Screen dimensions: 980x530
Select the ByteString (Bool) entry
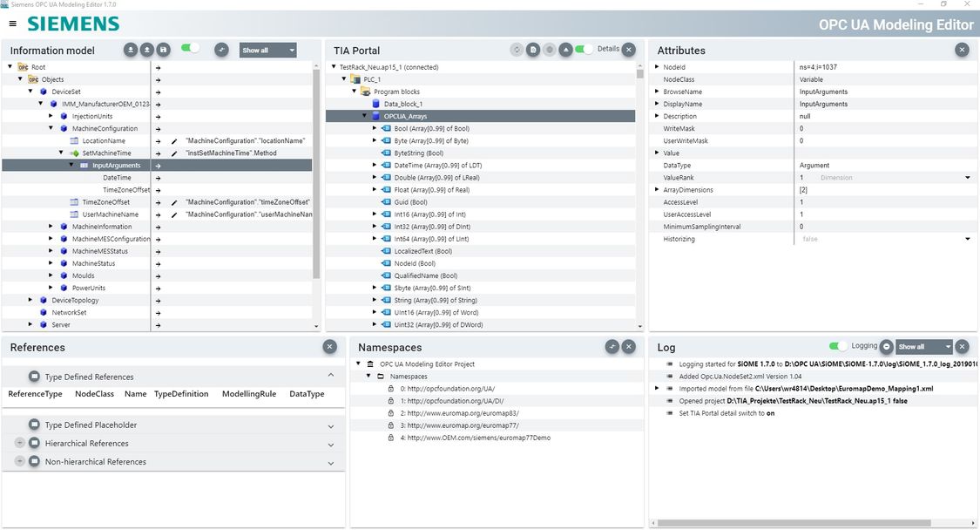click(419, 153)
